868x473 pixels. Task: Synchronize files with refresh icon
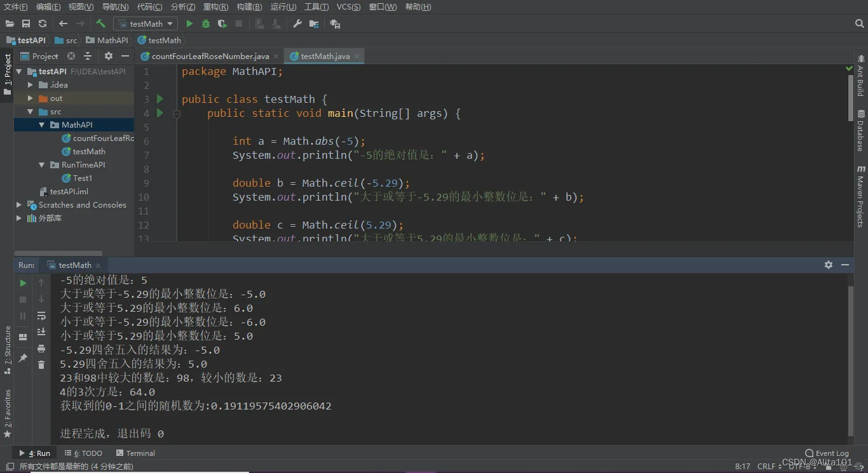pos(43,23)
